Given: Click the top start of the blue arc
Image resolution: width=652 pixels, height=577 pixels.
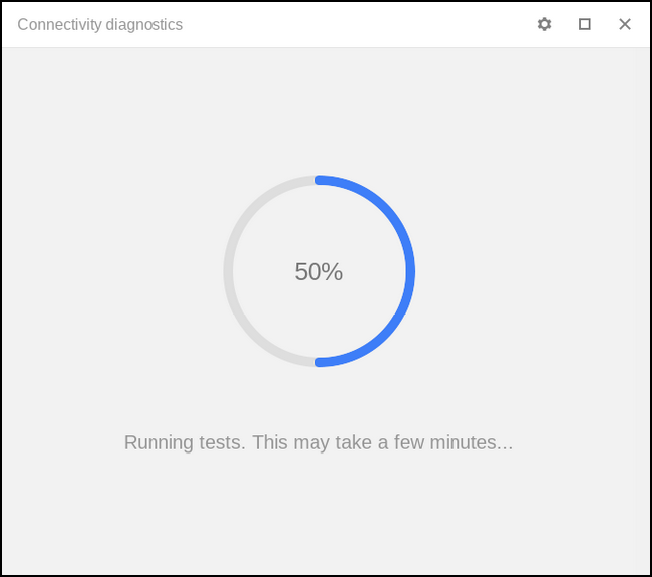Looking at the screenshot, I should tap(319, 181).
